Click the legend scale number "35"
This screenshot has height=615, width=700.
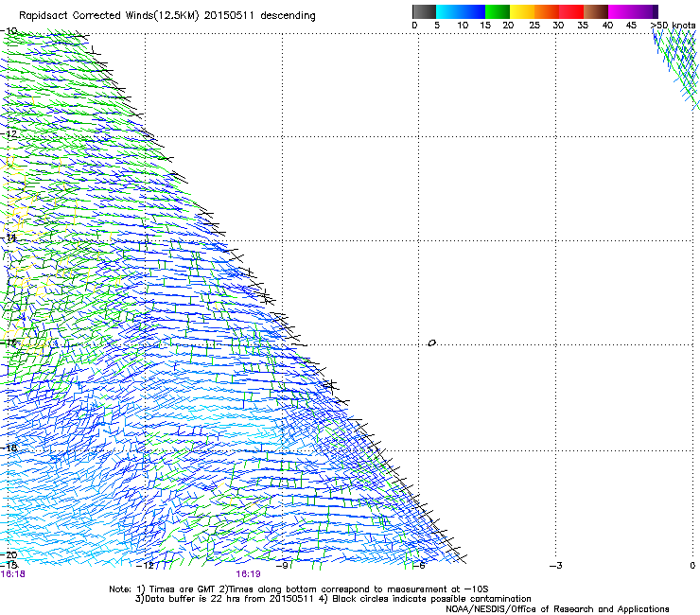tap(583, 26)
